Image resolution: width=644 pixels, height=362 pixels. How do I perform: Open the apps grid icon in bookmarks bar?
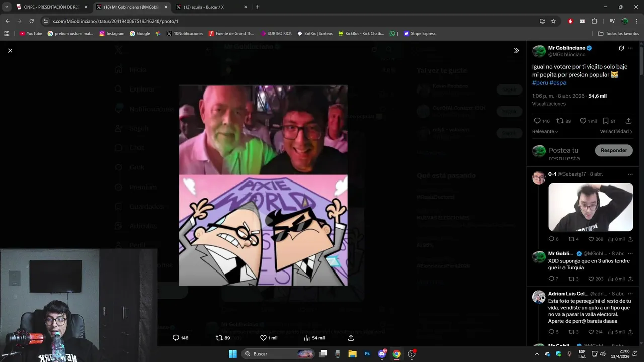pyautogui.click(x=7, y=34)
